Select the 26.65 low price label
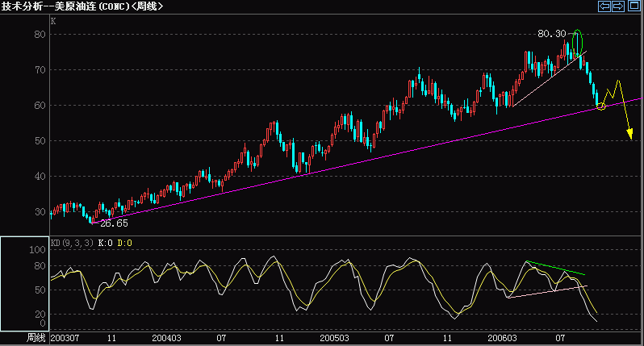 [x=112, y=223]
